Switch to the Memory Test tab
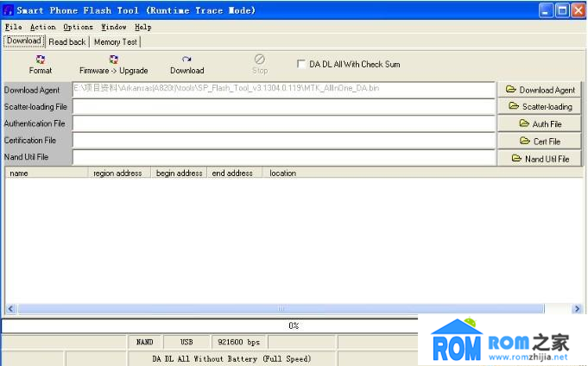This screenshot has height=366, width=588. 115,41
